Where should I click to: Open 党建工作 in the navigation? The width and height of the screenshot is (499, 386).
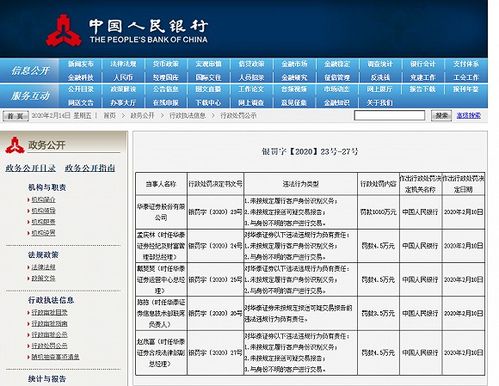(423, 77)
